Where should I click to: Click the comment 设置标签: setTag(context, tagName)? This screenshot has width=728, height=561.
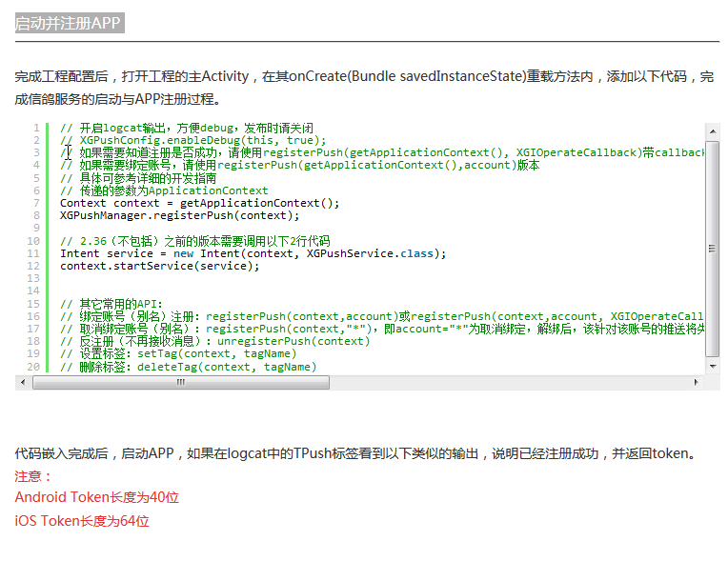pos(178,353)
